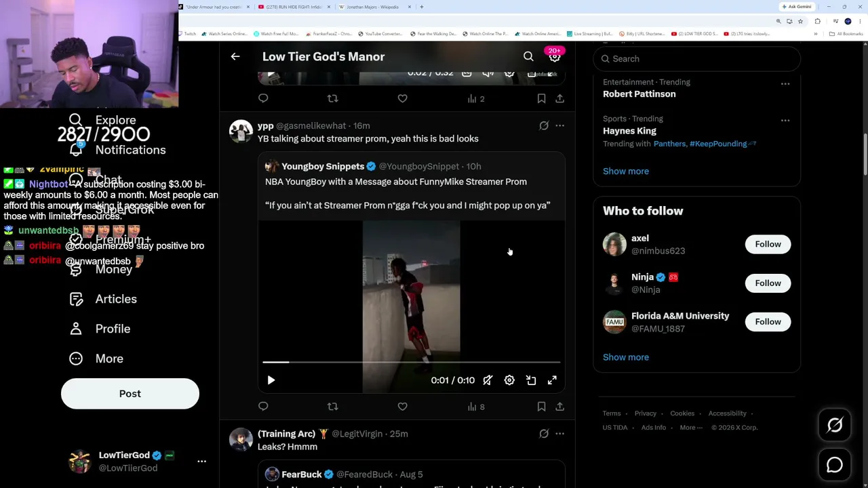
Task: Open the Haynes King trending topic
Action: (x=629, y=131)
